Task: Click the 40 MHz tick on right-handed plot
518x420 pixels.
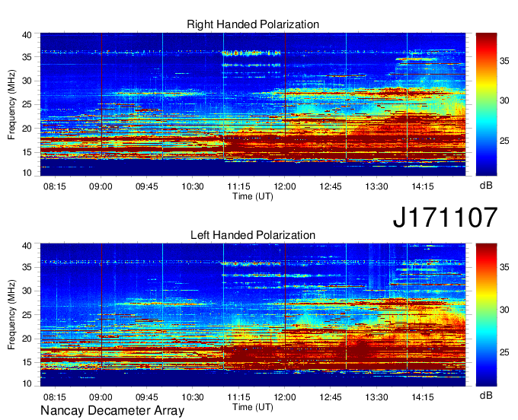Action: click(27, 35)
